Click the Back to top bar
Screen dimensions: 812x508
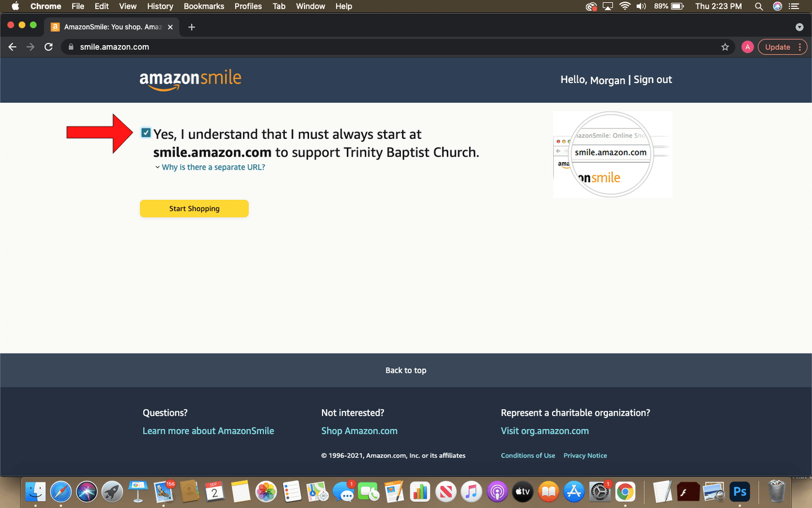click(x=406, y=370)
